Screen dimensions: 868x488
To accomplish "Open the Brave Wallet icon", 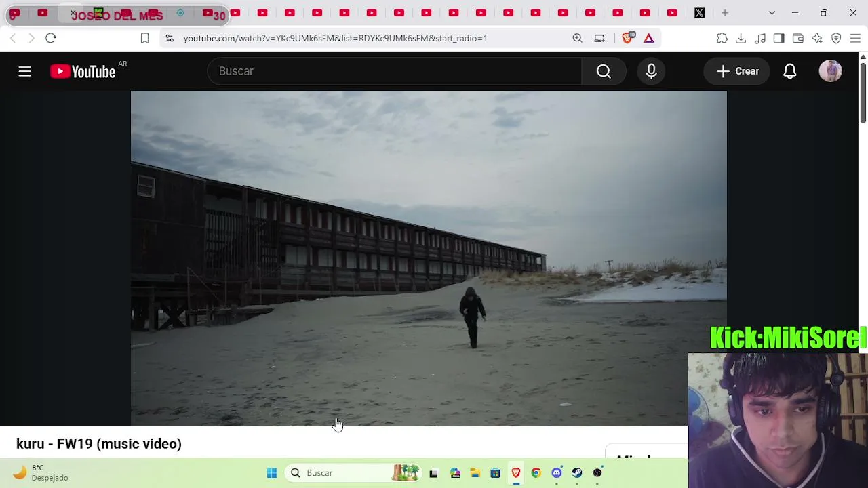I will coord(798,39).
